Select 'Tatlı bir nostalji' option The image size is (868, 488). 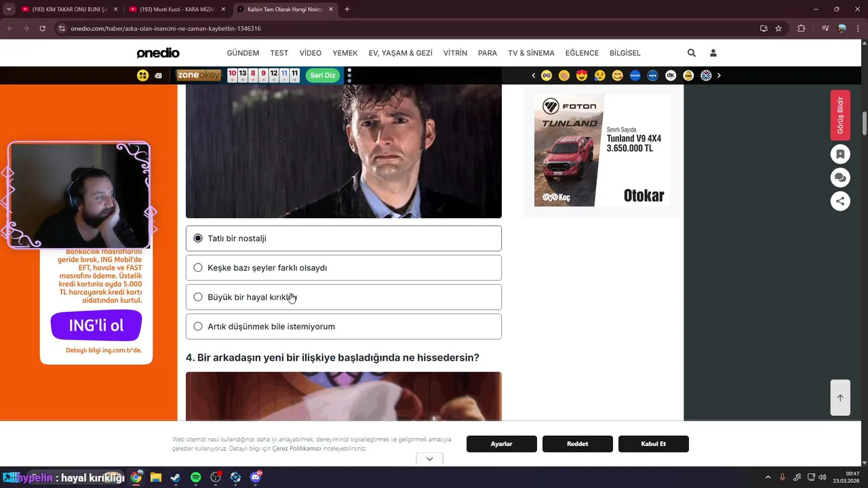(344, 239)
